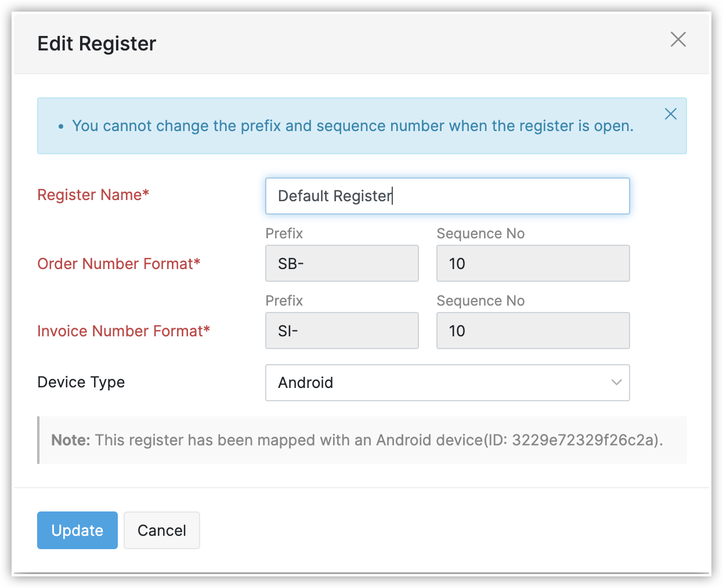Image resolution: width=723 pixels, height=588 pixels.
Task: Click the Order Number prefix field SB-
Action: tap(341, 264)
